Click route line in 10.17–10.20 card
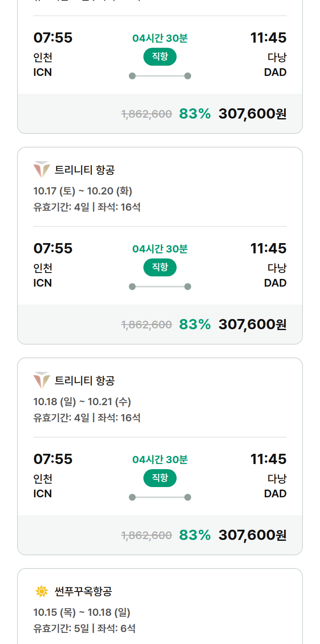This screenshot has height=644, width=320. [x=160, y=287]
